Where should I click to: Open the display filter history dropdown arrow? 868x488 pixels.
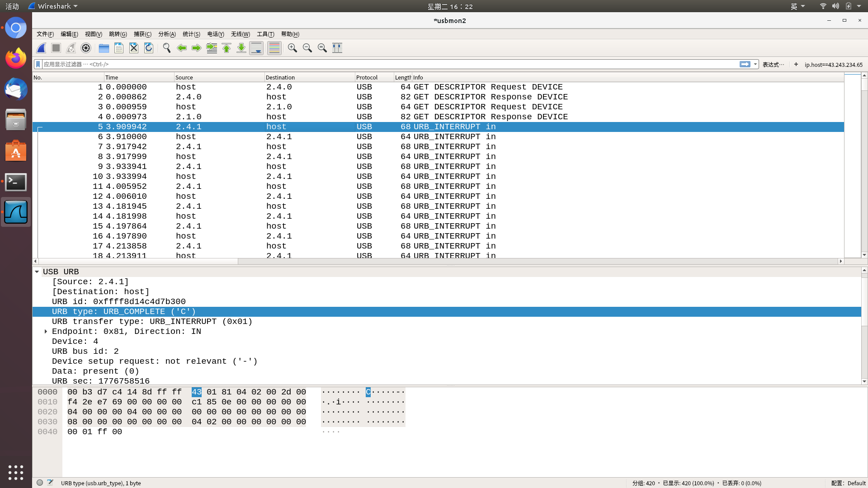pos(755,64)
